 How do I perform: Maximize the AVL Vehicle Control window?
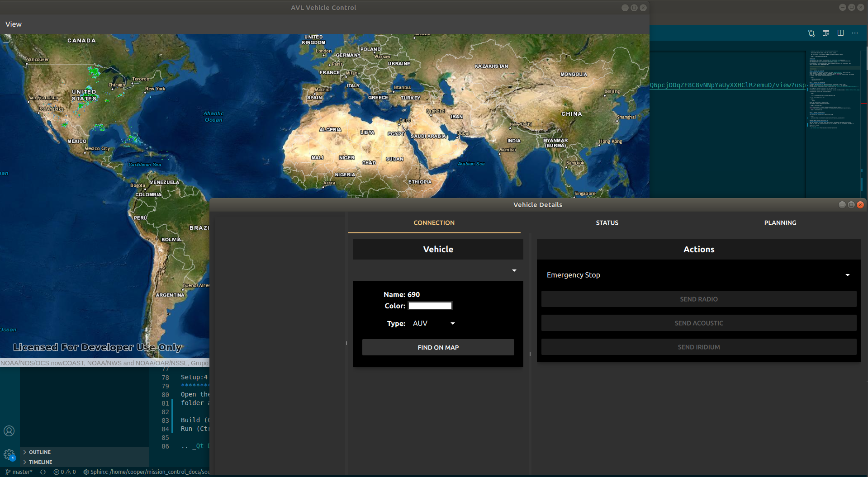[634, 8]
